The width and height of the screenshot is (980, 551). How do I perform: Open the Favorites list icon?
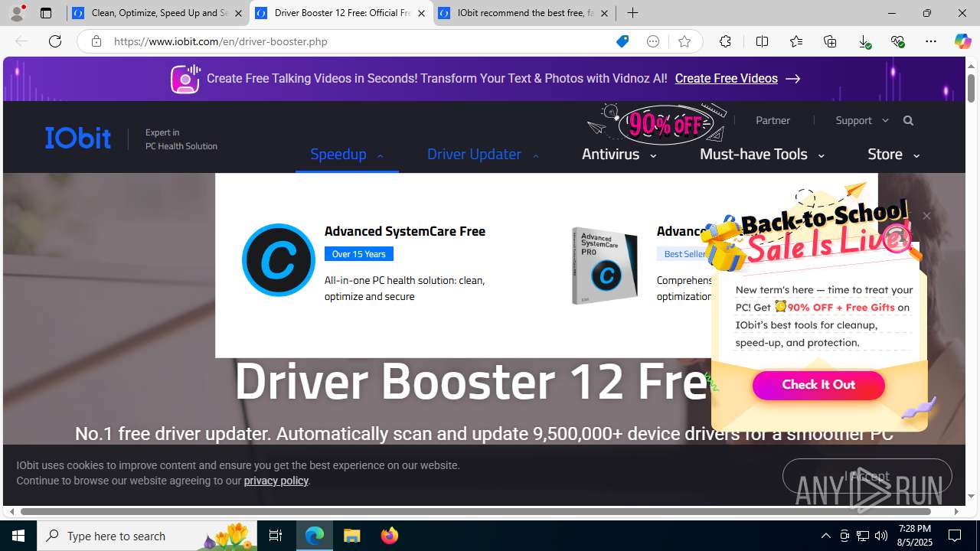796,41
